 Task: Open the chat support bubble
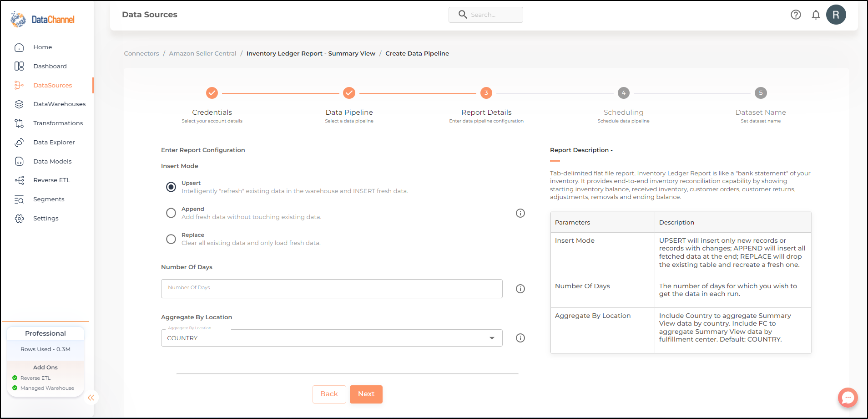(x=848, y=398)
